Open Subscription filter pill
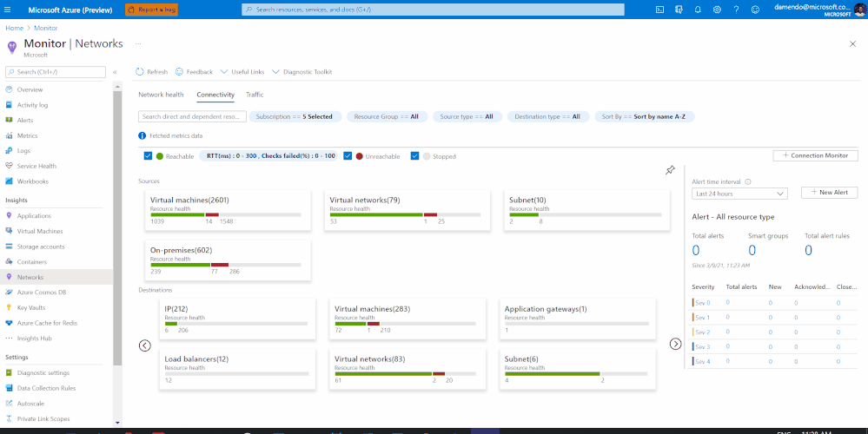 [295, 116]
